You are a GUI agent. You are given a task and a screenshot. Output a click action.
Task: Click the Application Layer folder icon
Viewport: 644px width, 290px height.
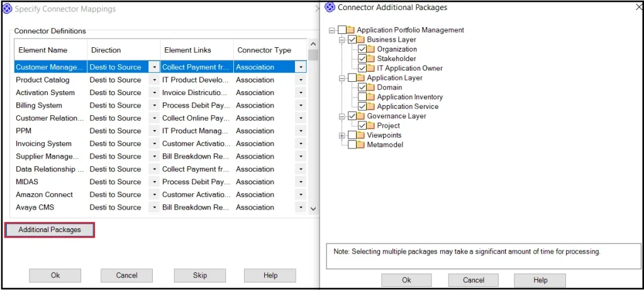click(360, 77)
